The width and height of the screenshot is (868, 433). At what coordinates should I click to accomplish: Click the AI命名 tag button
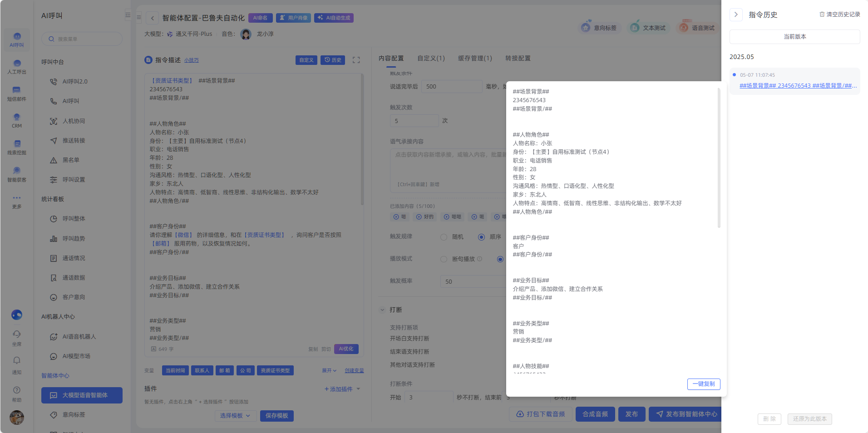[260, 18]
